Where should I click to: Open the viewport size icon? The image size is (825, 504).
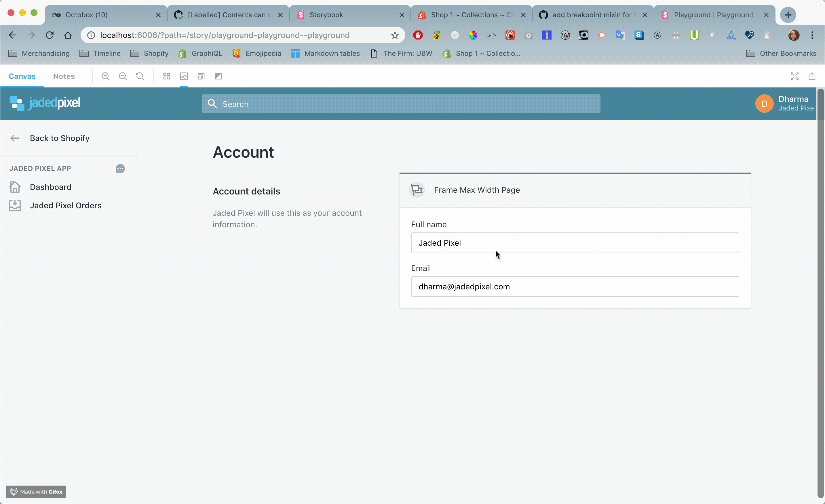click(x=201, y=76)
